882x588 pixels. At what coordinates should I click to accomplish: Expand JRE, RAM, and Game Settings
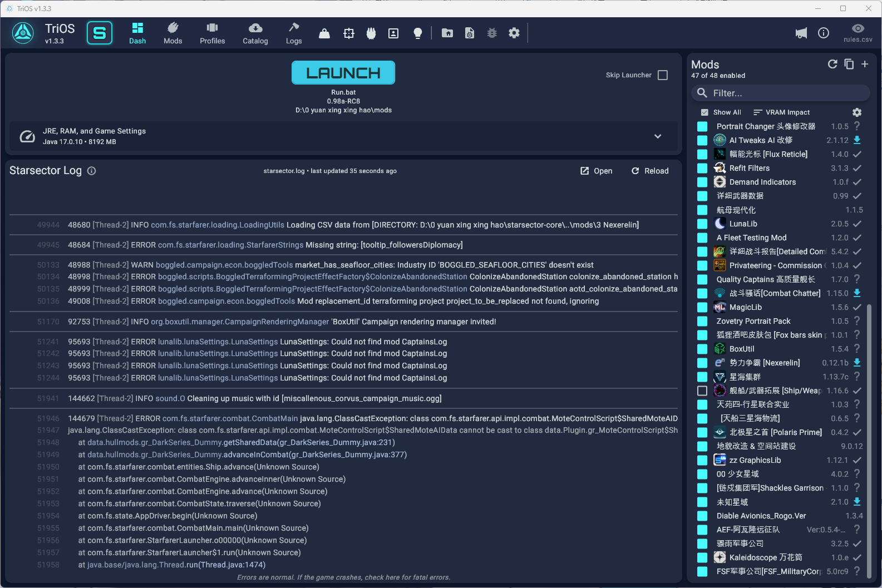(x=658, y=136)
